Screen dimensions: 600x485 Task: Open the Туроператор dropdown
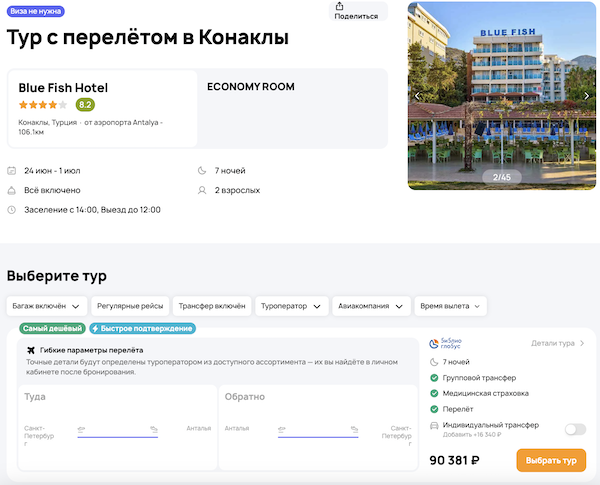coord(291,306)
